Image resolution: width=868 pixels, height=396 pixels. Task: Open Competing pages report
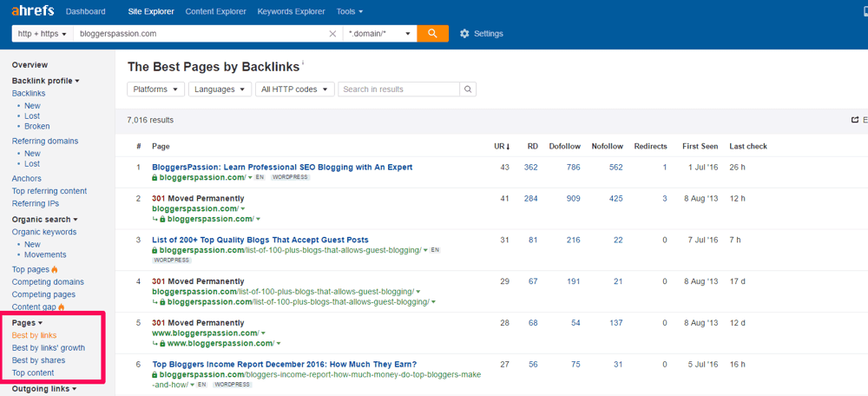(43, 294)
